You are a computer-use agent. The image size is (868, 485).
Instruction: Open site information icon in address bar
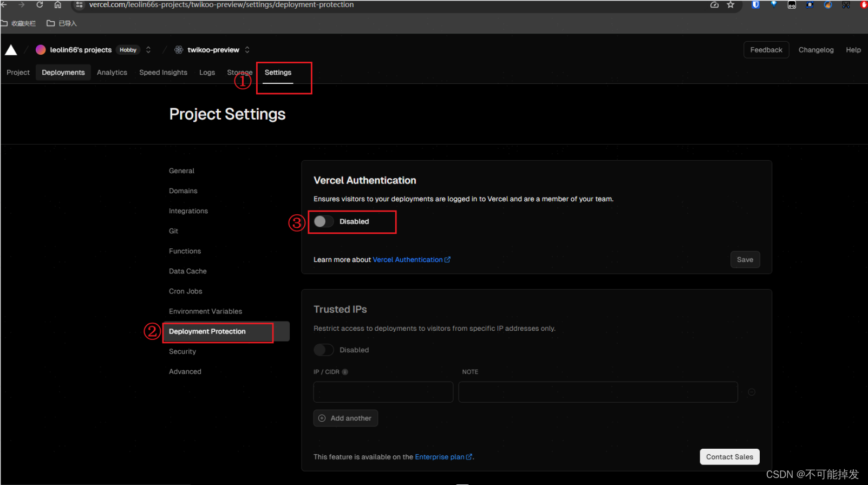click(x=79, y=4)
